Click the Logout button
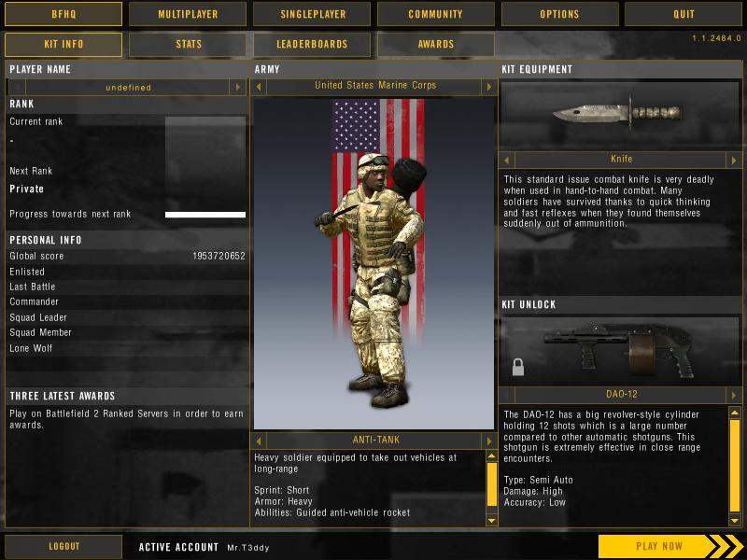The image size is (747, 560). point(63,546)
